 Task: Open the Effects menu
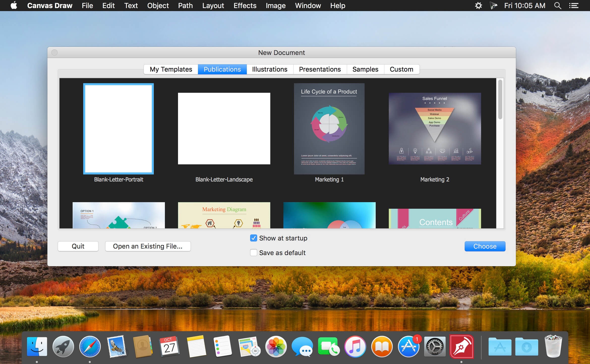click(245, 6)
